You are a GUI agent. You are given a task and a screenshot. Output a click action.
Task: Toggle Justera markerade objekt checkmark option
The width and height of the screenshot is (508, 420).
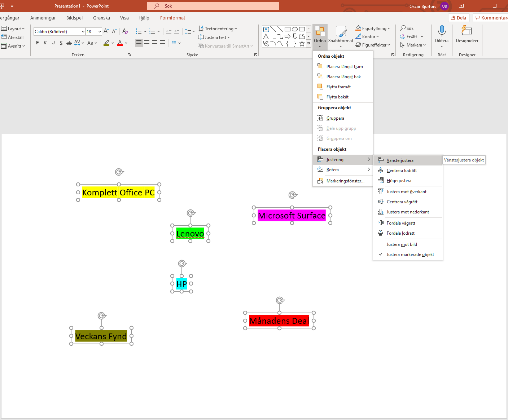pos(410,255)
